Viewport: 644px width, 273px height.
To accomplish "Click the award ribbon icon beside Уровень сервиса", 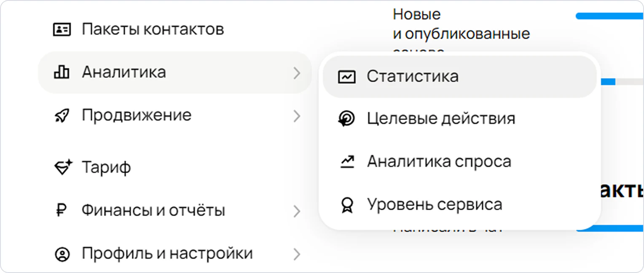I will (x=347, y=205).
